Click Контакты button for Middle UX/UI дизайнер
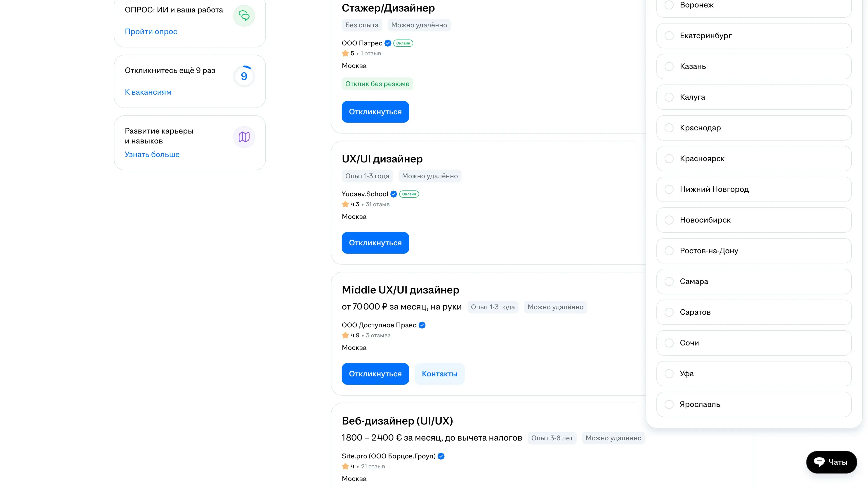 [439, 374]
